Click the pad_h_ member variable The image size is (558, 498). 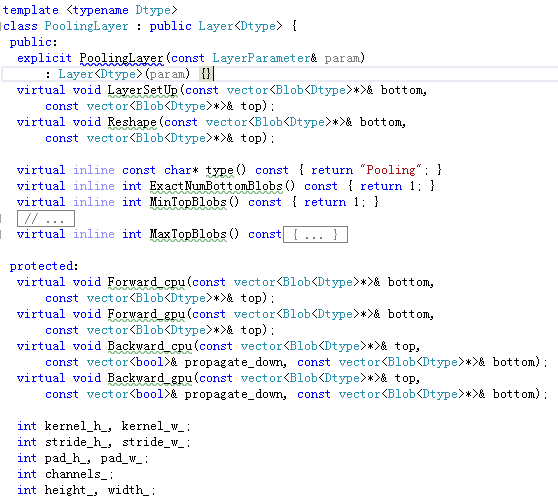click(x=66, y=458)
